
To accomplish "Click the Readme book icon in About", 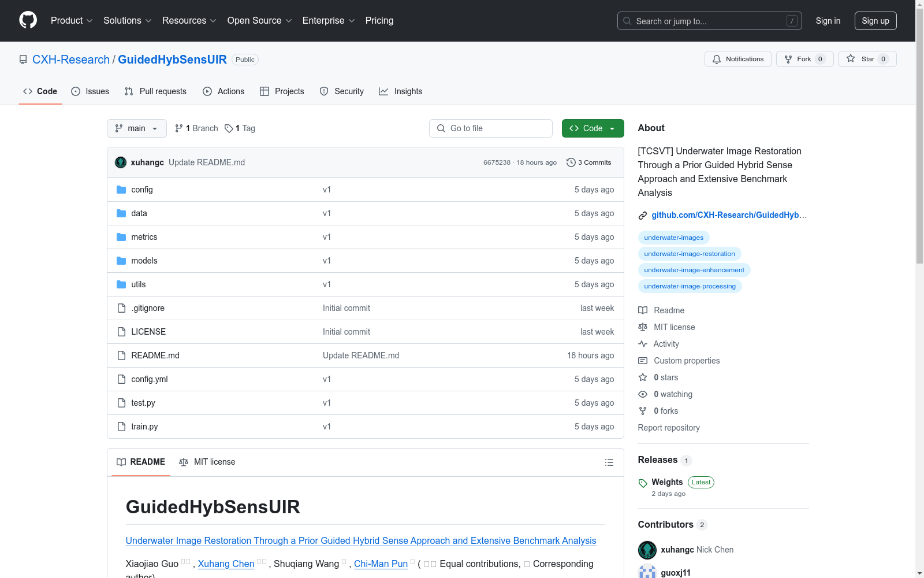I will 643,310.
